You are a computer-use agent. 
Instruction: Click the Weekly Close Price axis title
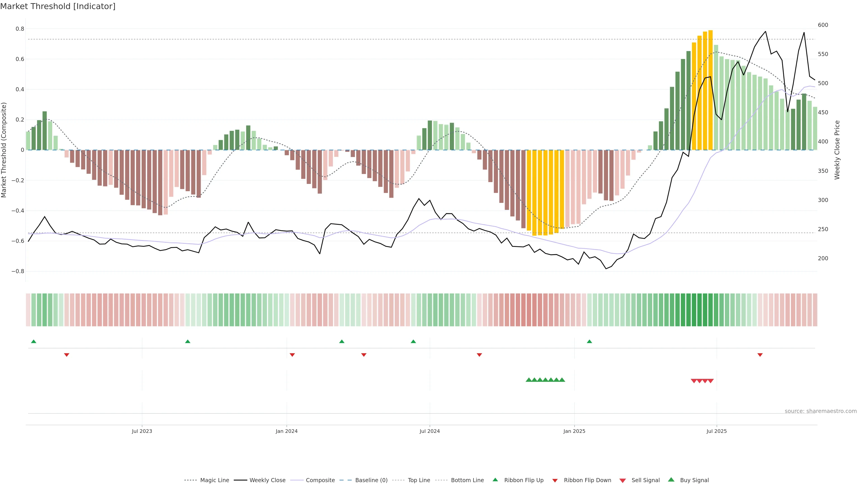tap(837, 150)
